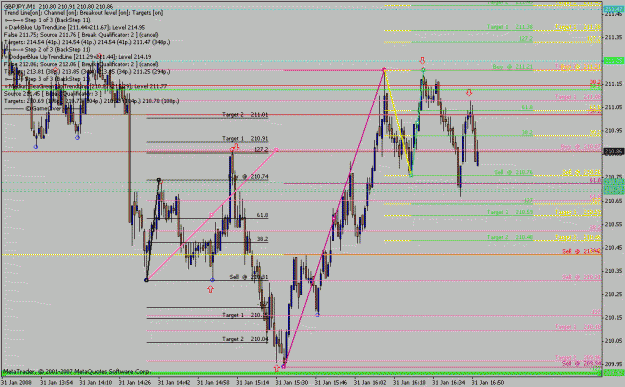Click the yellow 'Sell @ 210.76' label

click(582, 172)
